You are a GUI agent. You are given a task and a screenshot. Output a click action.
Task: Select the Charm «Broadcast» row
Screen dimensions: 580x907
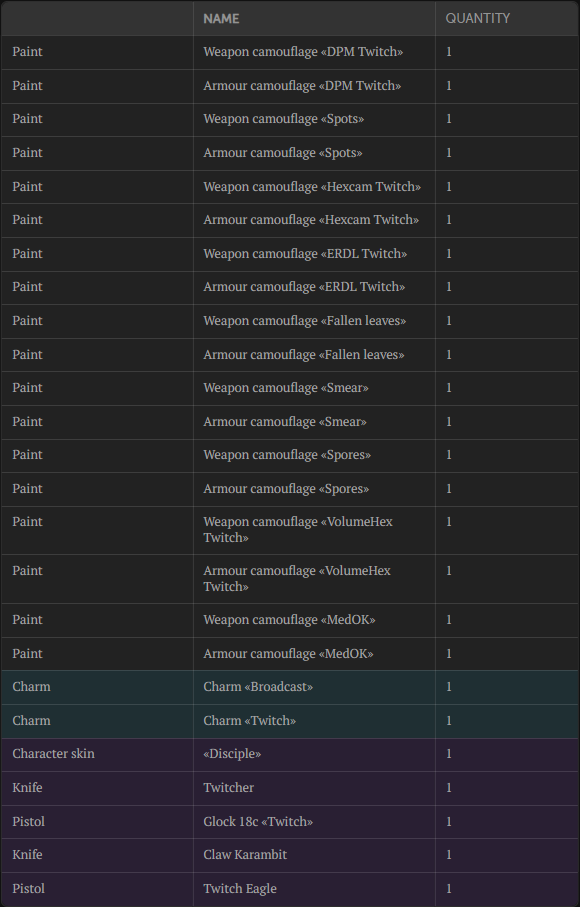click(x=290, y=687)
